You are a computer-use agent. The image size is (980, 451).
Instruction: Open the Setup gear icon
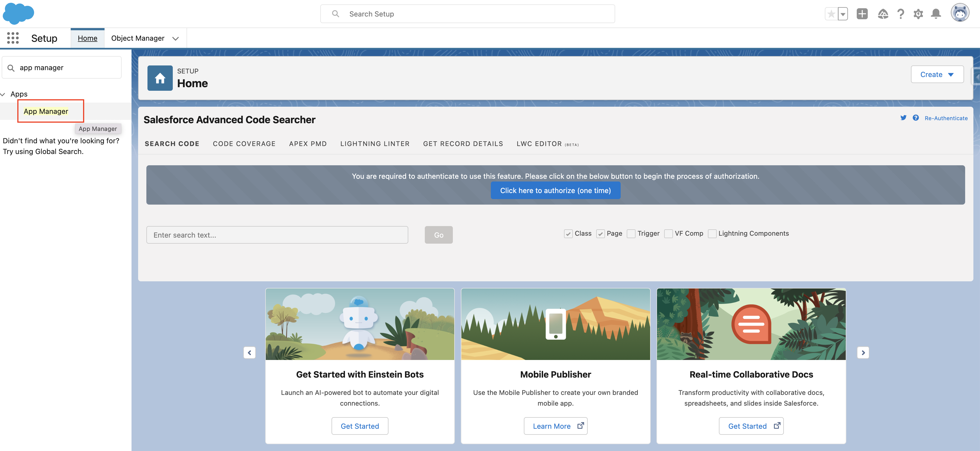coord(918,14)
